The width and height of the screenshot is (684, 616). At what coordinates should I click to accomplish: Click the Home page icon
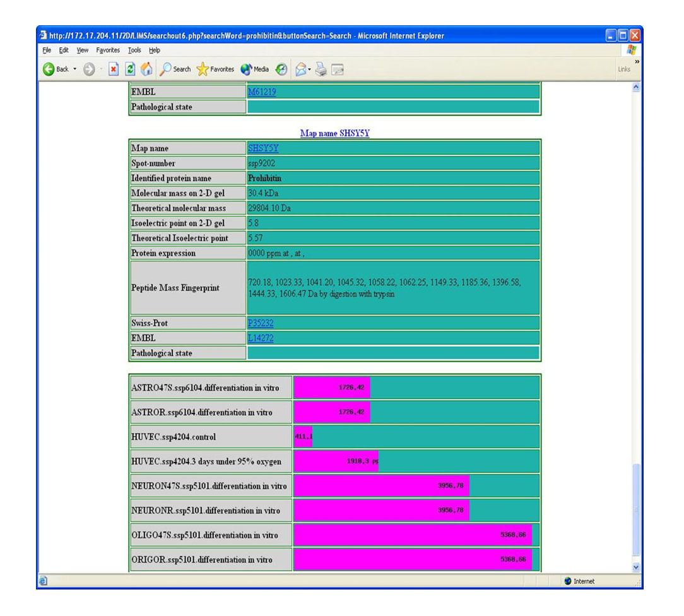pyautogui.click(x=146, y=69)
